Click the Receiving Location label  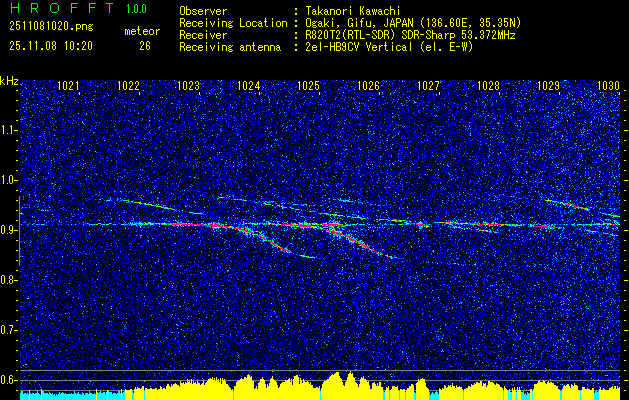click(x=233, y=23)
